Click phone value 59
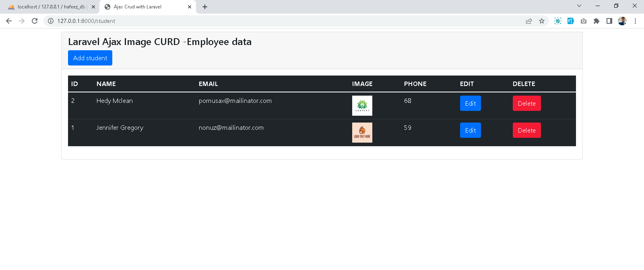This screenshot has width=644, height=270. tap(408, 128)
